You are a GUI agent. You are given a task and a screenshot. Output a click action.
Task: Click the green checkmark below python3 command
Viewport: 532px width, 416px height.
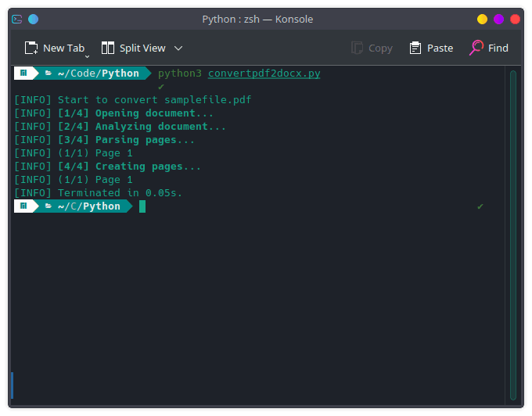pyautogui.click(x=161, y=87)
